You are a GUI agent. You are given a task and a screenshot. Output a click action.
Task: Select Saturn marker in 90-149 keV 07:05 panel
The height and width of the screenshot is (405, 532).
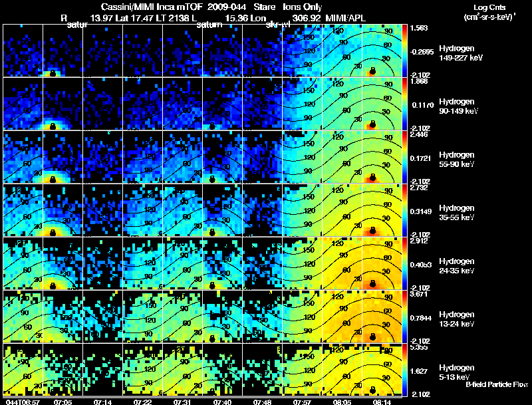[x=53, y=126]
